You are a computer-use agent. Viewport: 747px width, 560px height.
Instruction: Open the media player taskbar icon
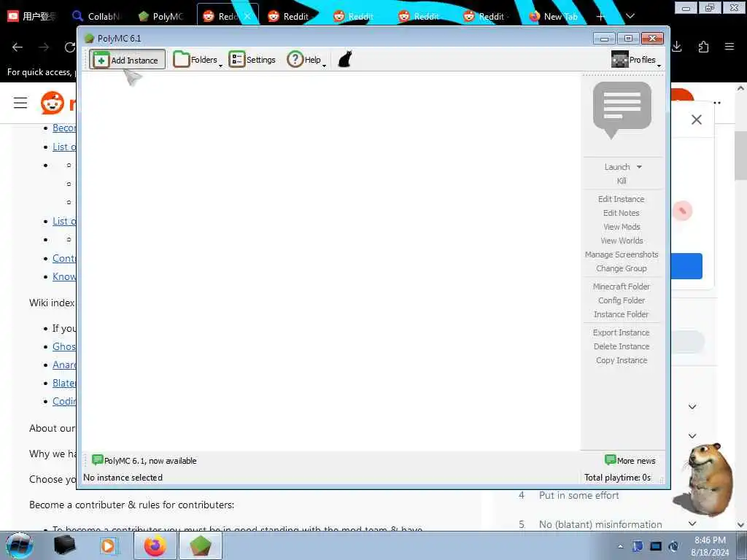click(x=108, y=545)
